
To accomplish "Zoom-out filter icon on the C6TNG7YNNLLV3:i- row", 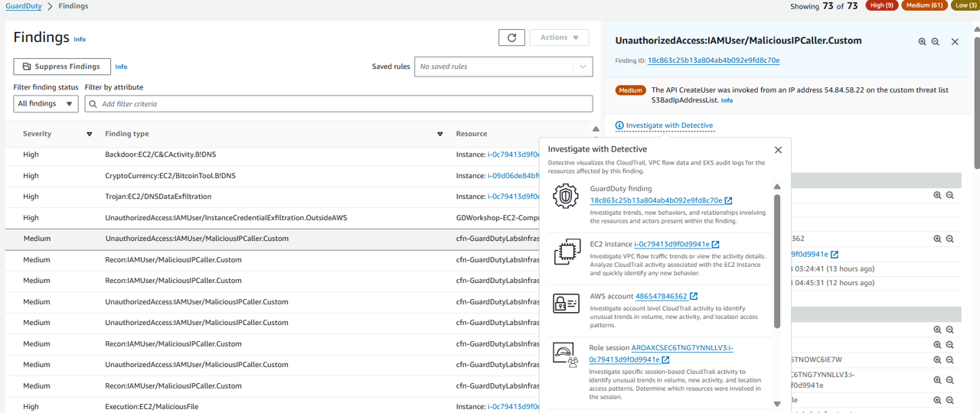I will 950,379.
